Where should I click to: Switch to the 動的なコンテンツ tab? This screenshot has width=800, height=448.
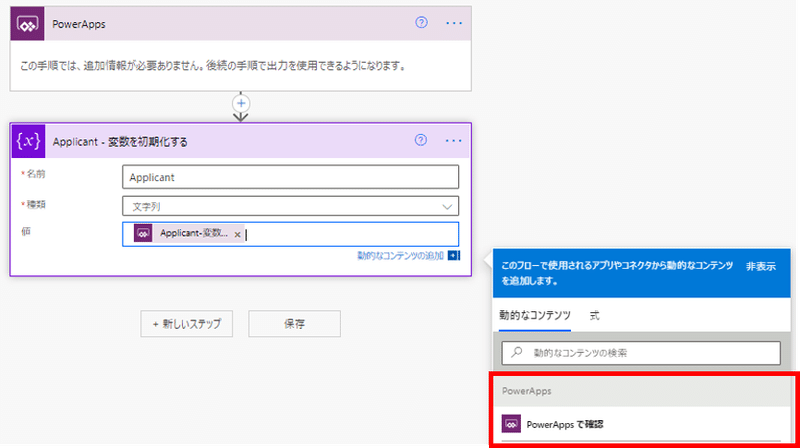[x=535, y=315]
